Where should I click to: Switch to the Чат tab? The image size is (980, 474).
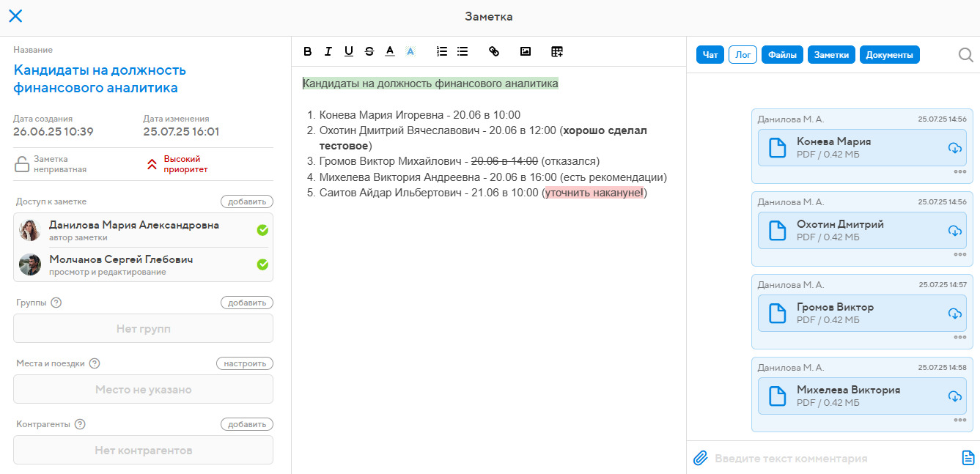[x=710, y=55]
